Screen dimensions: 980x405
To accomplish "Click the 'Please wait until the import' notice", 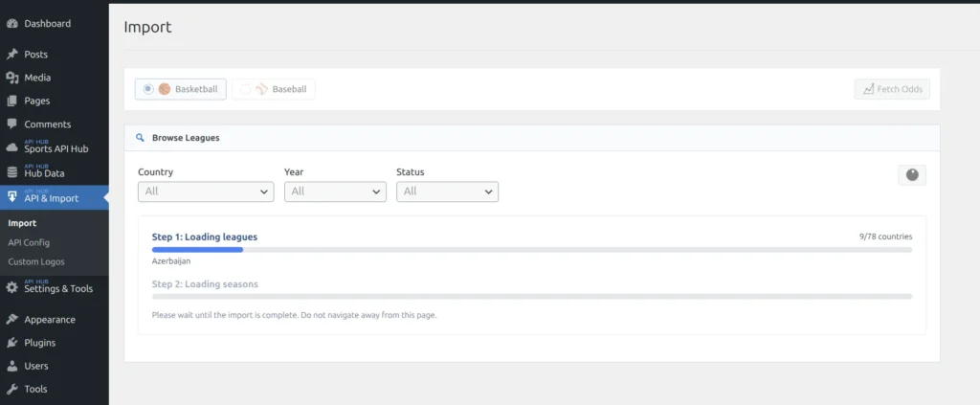I will tap(295, 315).
